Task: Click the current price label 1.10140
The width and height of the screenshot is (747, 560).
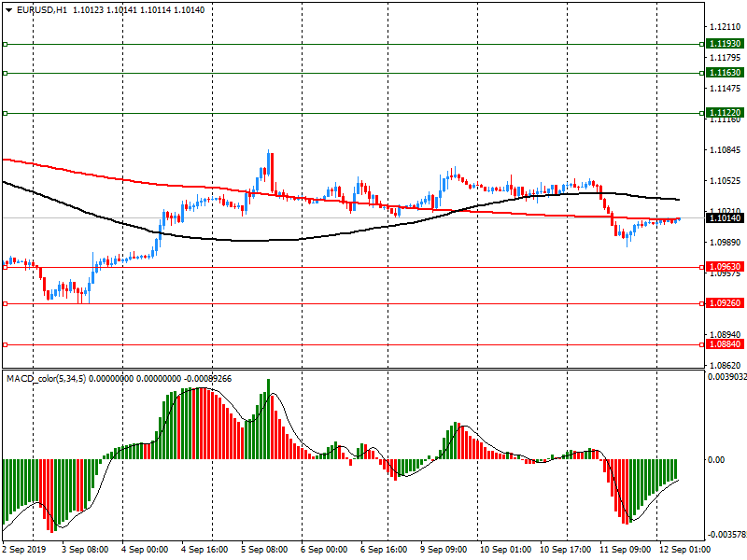Action: [725, 218]
